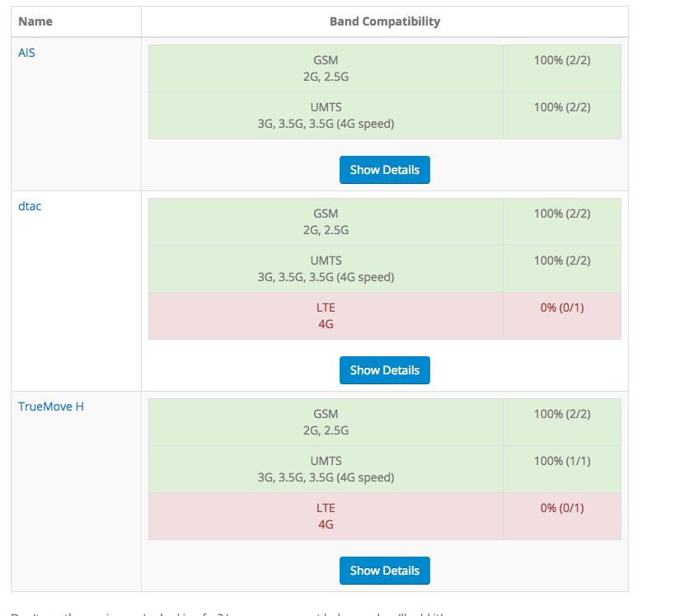Show Details for AIS band compatibility

click(384, 170)
